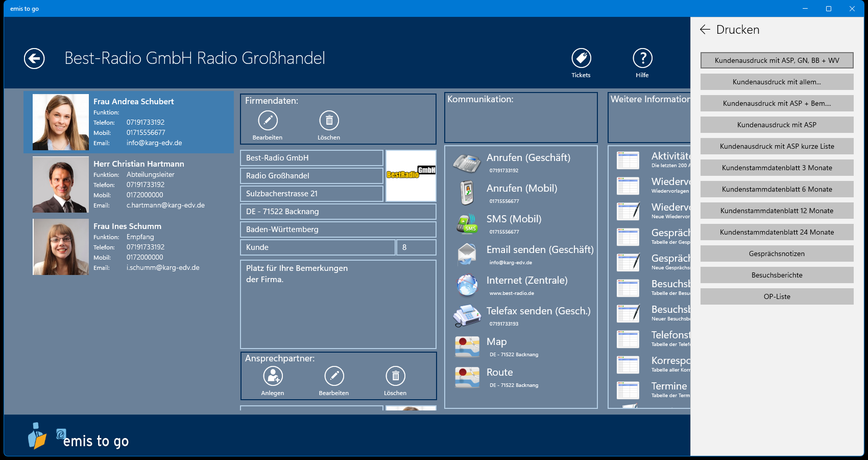Click the BestRadio GmbH company logo
This screenshot has width=868, height=460.
coord(411,176)
